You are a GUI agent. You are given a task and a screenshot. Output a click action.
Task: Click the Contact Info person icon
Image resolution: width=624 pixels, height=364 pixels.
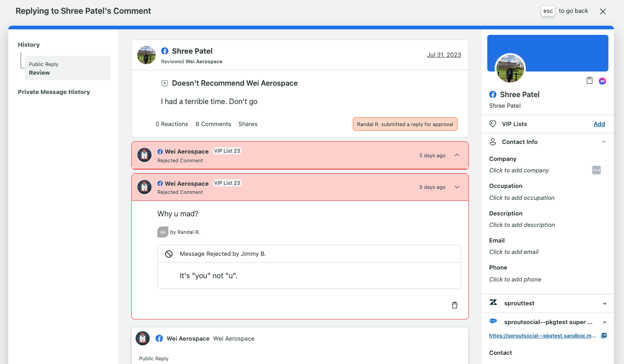[x=493, y=142]
